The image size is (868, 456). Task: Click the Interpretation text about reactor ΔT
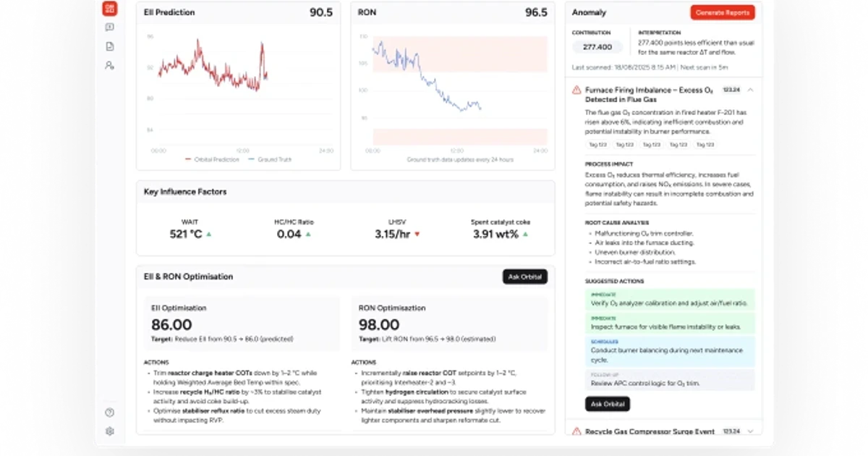(x=696, y=47)
